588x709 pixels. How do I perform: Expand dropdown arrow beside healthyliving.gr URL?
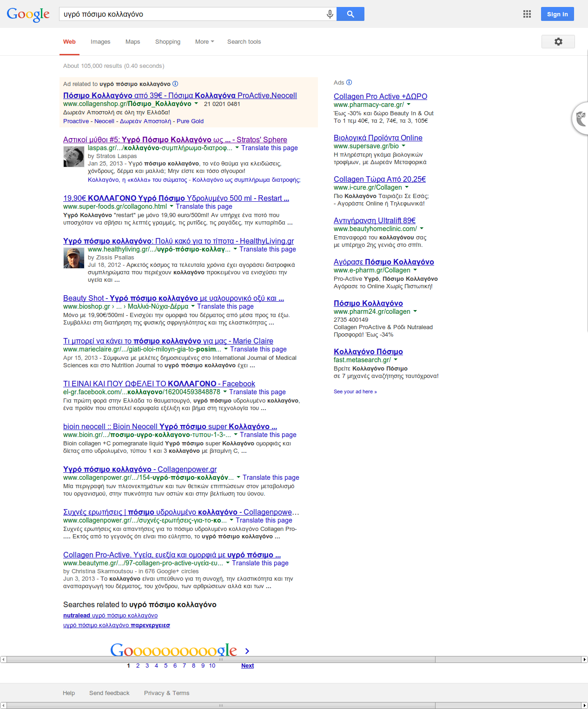(235, 249)
